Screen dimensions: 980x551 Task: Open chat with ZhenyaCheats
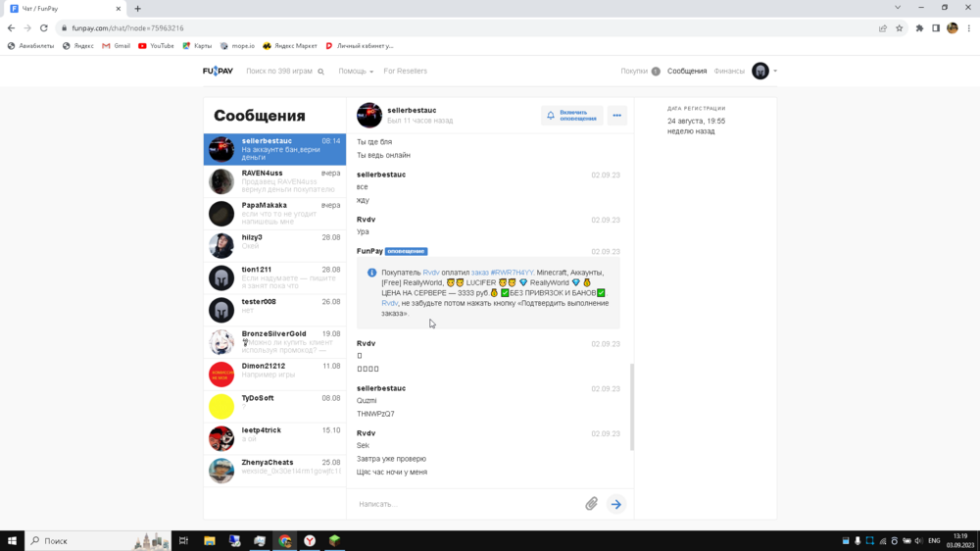click(x=274, y=471)
